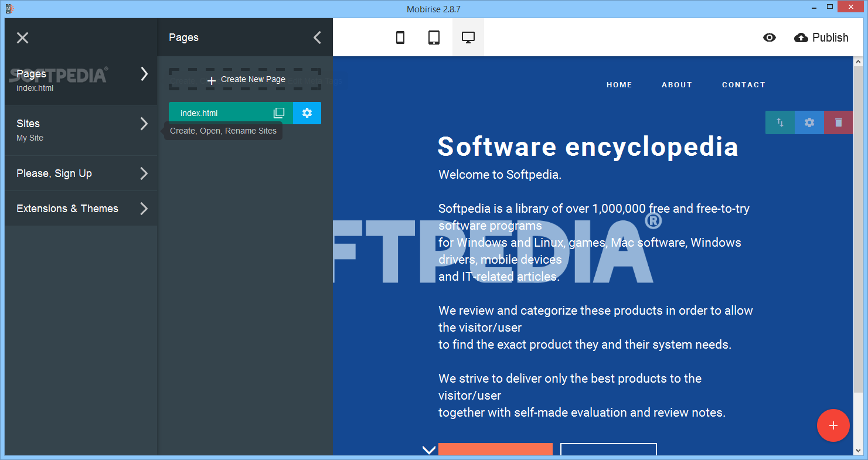868x460 pixels.
Task: Click the ABOUT navigation link
Action: tap(677, 85)
